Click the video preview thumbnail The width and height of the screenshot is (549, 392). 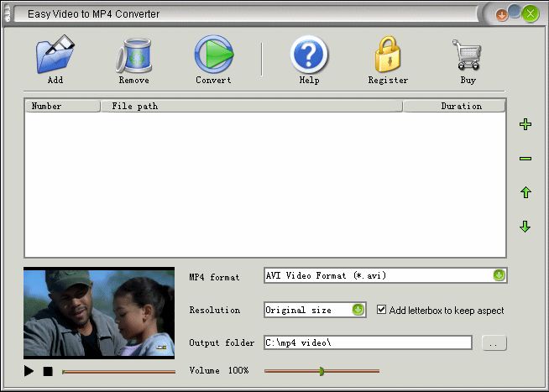coord(99,313)
